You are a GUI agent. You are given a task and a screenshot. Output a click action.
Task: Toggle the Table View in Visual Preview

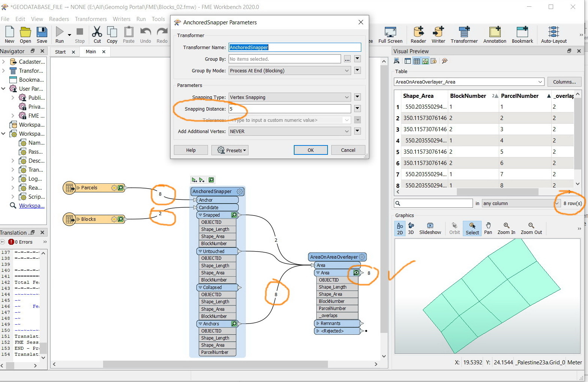coord(416,61)
